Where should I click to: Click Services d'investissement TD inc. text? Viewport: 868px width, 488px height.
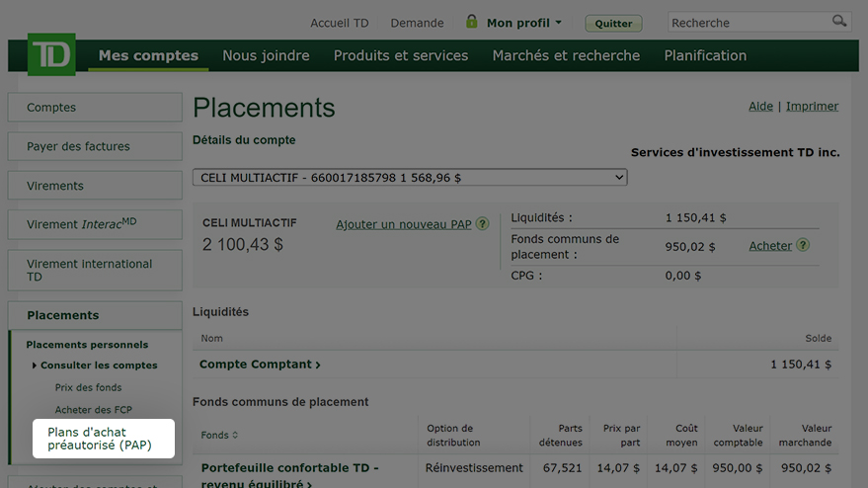tap(735, 152)
